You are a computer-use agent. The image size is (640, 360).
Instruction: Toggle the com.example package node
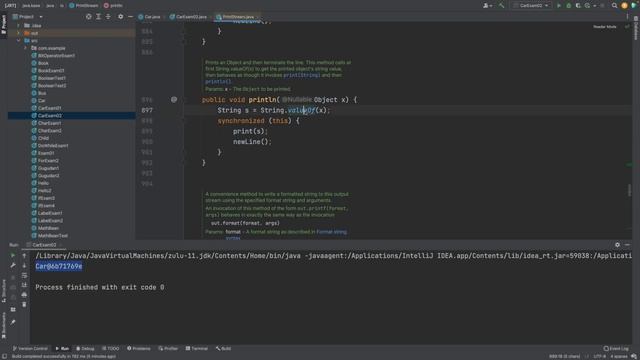pyautogui.click(x=25, y=48)
